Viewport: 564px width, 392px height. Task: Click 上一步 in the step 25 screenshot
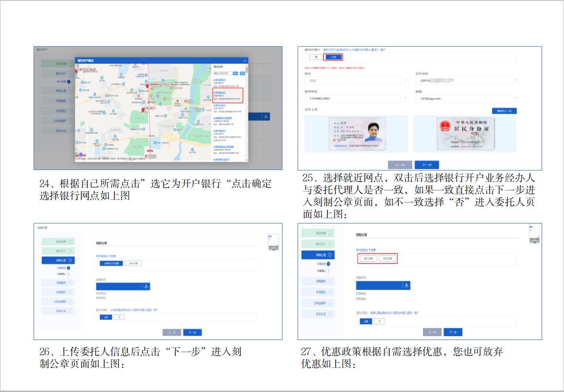pyautogui.click(x=400, y=165)
